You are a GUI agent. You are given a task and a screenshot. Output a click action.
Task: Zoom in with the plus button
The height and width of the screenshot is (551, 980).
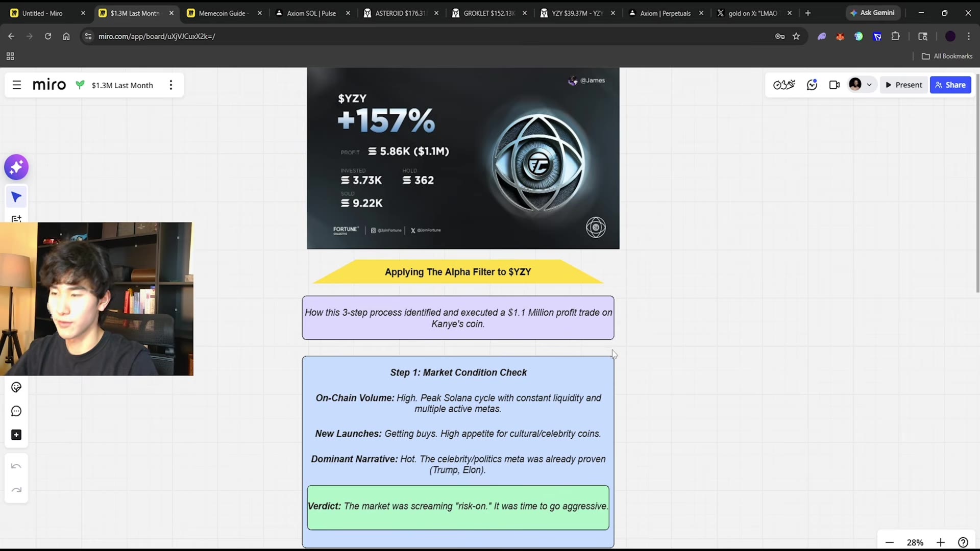(941, 542)
